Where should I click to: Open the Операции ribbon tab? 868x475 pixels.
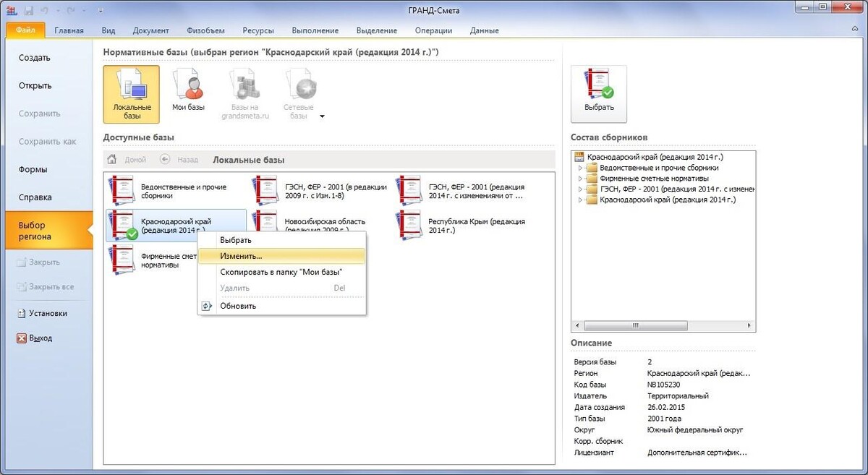tap(433, 30)
